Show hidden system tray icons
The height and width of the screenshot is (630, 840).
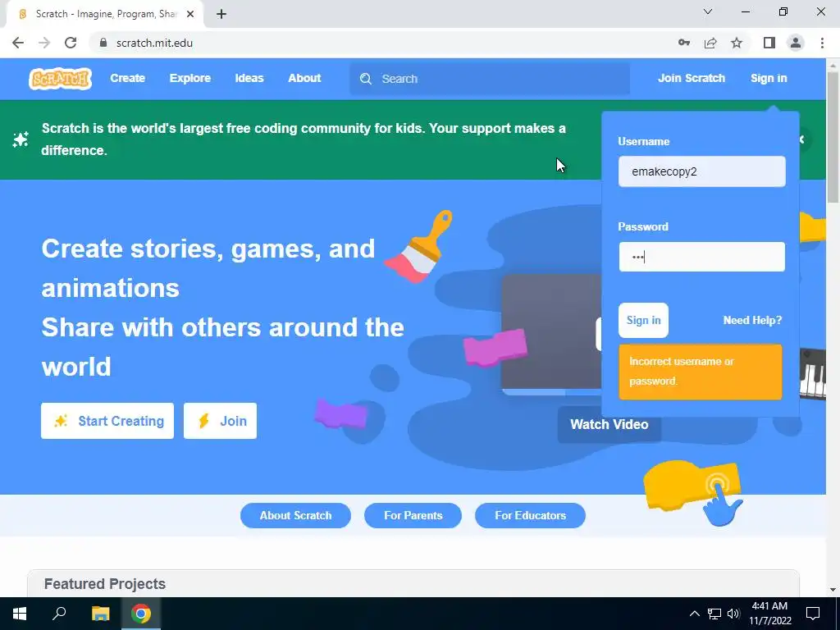point(694,614)
